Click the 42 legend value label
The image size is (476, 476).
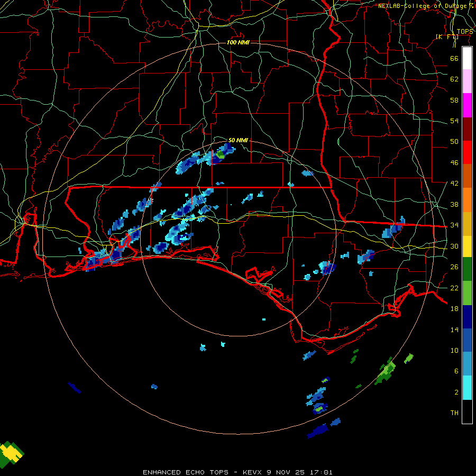click(x=454, y=184)
